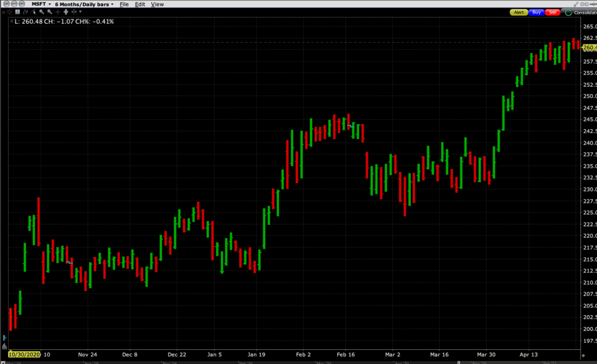Open the View menu

click(157, 4)
